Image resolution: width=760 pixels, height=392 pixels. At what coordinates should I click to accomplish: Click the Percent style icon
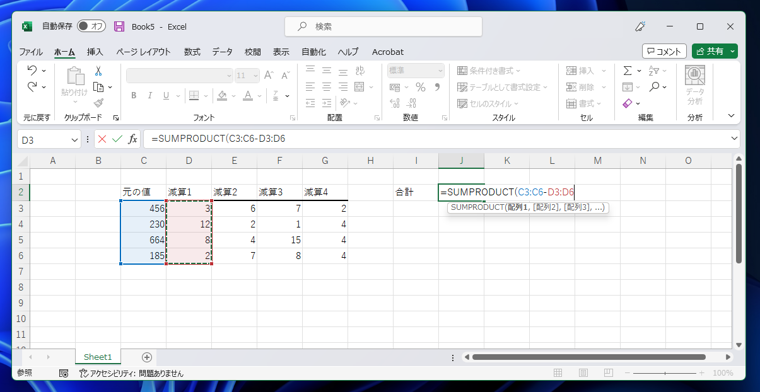(420, 87)
